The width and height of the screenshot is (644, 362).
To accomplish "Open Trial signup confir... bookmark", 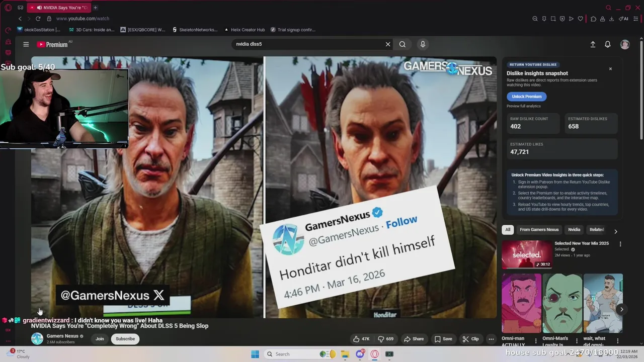I will click(293, 30).
